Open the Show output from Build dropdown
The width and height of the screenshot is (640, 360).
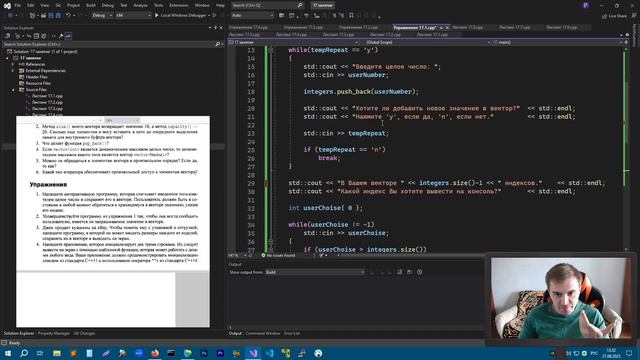pyautogui.click(x=315, y=272)
